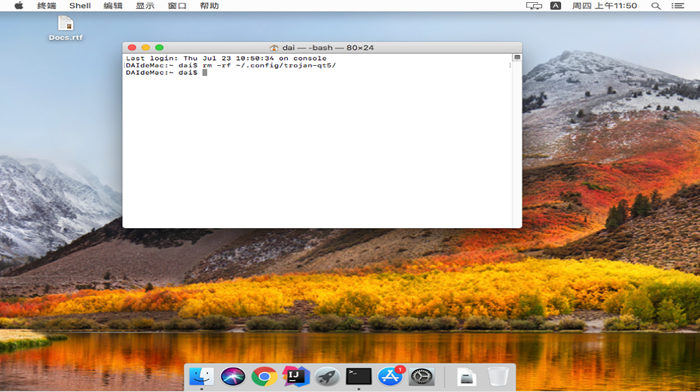The width and height of the screenshot is (700, 392).
Task: Open the 帮助 menu
Action: [x=209, y=6]
